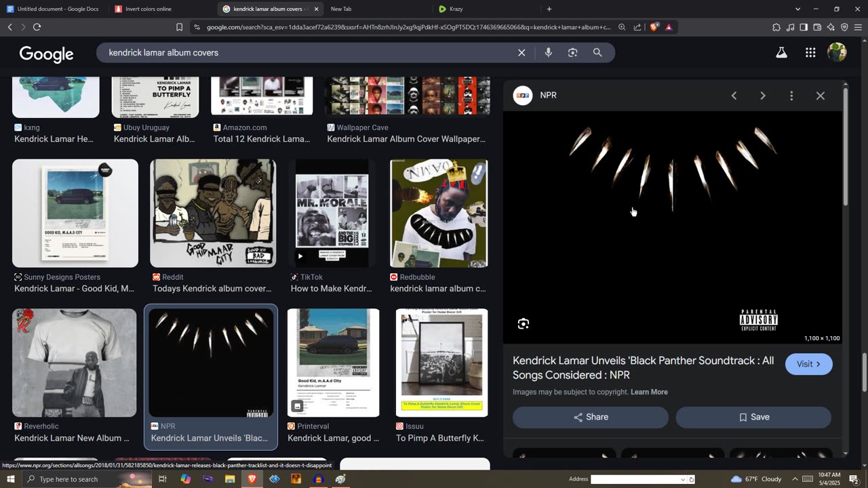The height and width of the screenshot is (488, 868).
Task: Start voice search with the microphone icon
Action: [548, 52]
